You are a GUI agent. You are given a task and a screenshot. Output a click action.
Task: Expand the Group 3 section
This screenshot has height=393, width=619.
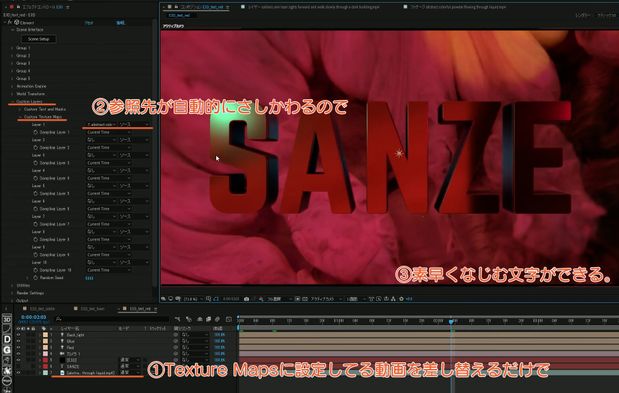coord(12,63)
